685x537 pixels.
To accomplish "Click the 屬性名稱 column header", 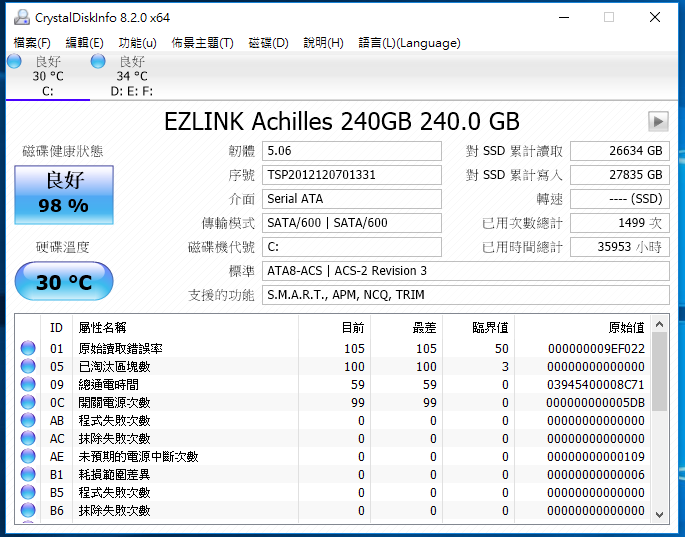I will (186, 327).
